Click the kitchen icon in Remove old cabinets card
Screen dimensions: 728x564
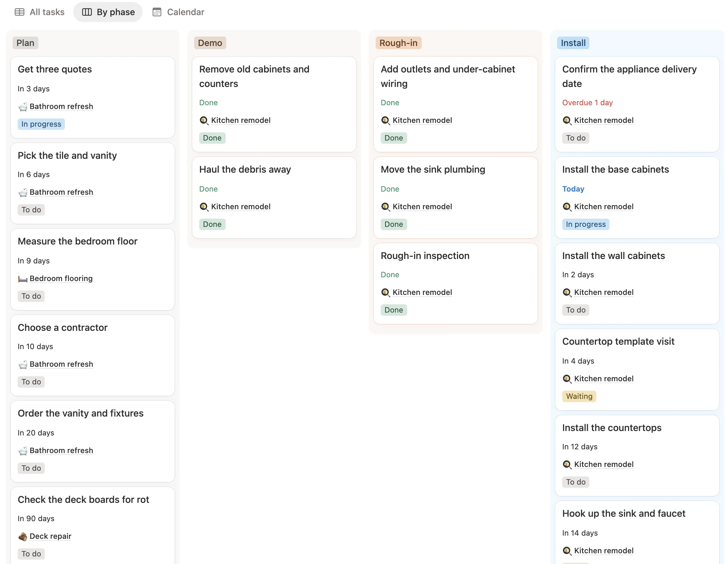coord(204,120)
